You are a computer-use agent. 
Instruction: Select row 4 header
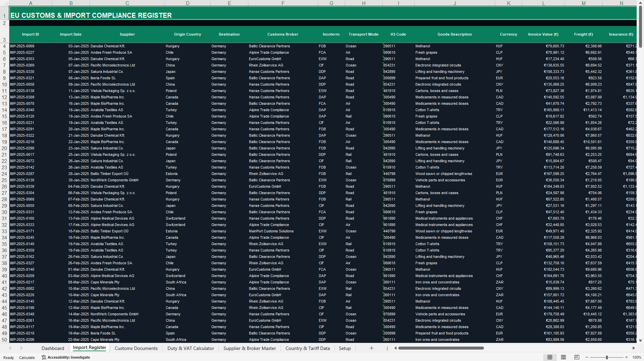pos(4,46)
